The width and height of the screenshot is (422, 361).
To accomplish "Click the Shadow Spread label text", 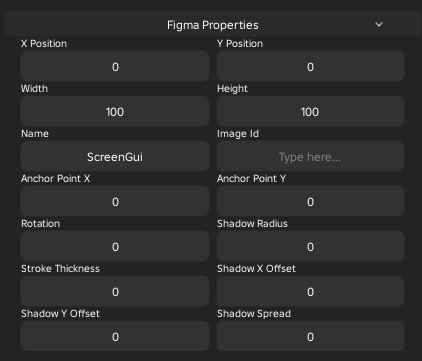I will coord(254,314).
